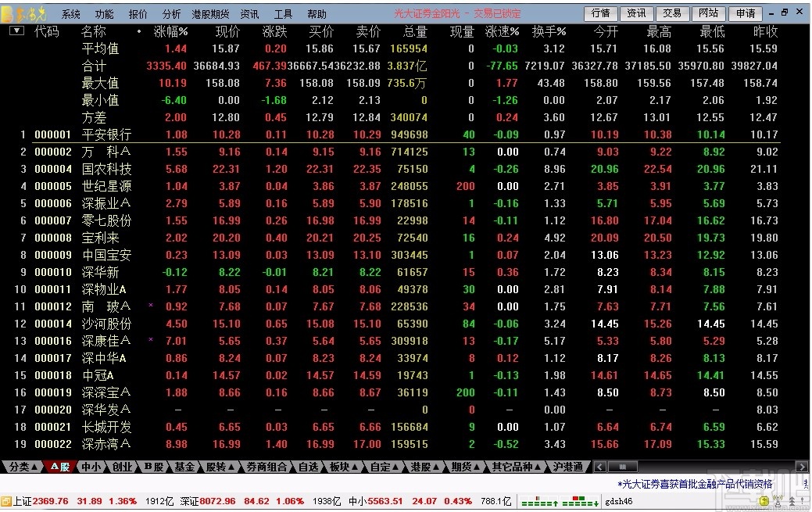This screenshot has height=512, width=812.
Task: Open the 港股期货 menu
Action: point(210,14)
